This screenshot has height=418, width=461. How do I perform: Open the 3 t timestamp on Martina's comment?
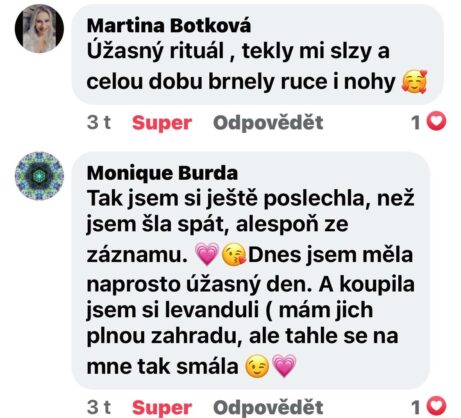pyautogui.click(x=99, y=122)
